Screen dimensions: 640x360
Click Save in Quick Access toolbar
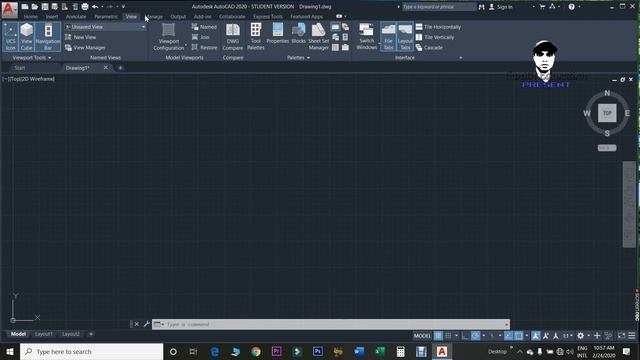pyautogui.click(x=44, y=7)
